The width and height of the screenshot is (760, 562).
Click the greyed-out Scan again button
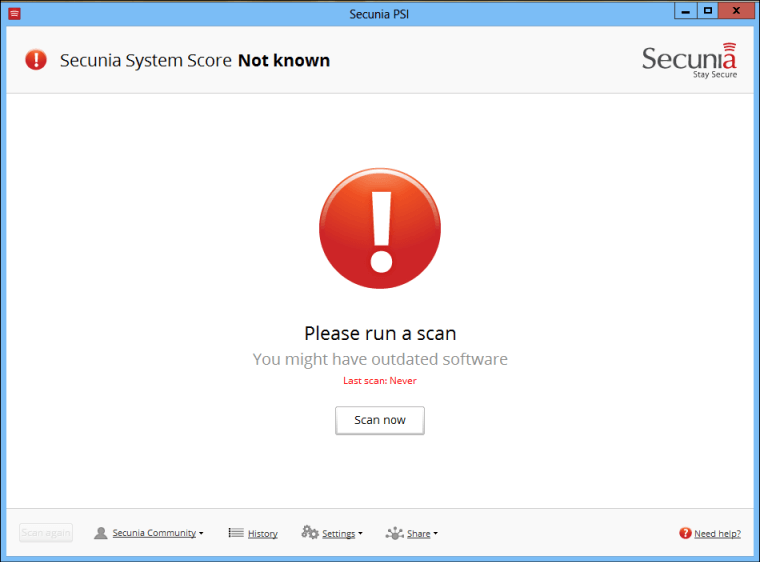coord(46,532)
